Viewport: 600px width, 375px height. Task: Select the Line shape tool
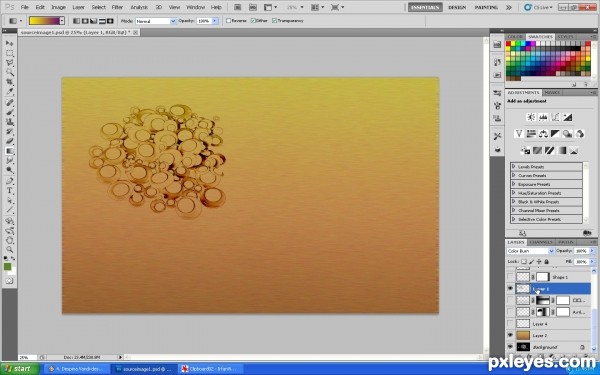point(10,210)
